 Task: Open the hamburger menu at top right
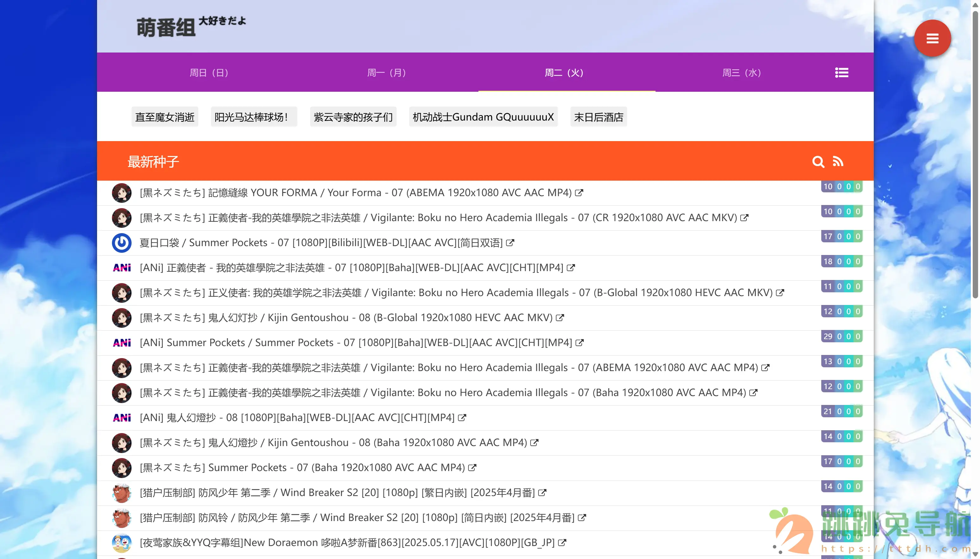(x=933, y=38)
